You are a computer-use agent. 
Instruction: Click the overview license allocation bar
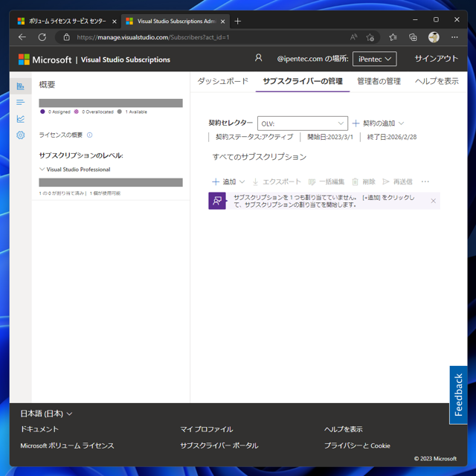(111, 103)
